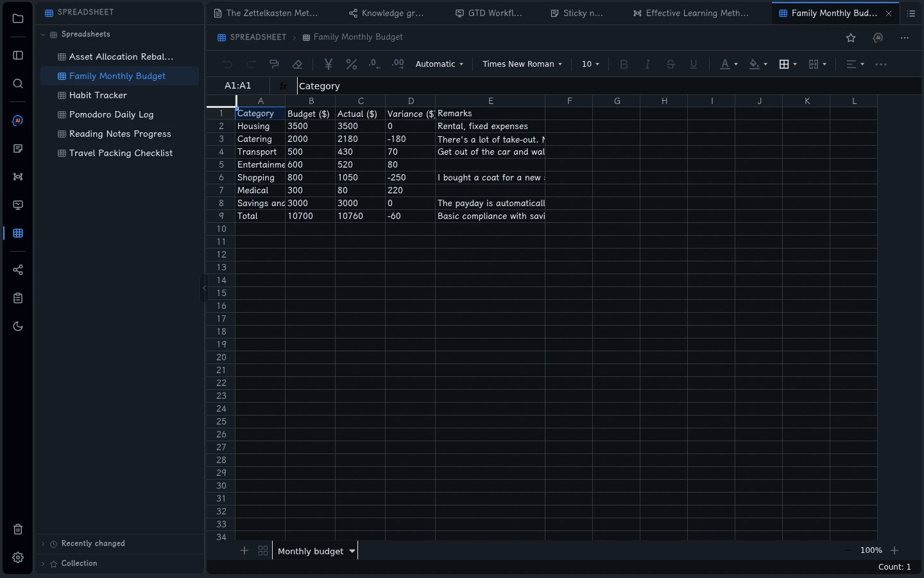Click the clear format eraser icon
Screen dimensions: 924x578
297,64
